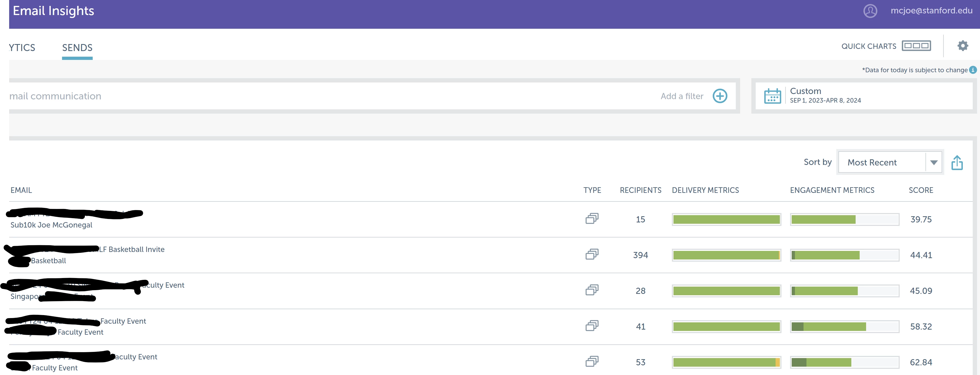This screenshot has width=980, height=375.
Task: Click the Add a filter plus icon
Action: point(720,96)
